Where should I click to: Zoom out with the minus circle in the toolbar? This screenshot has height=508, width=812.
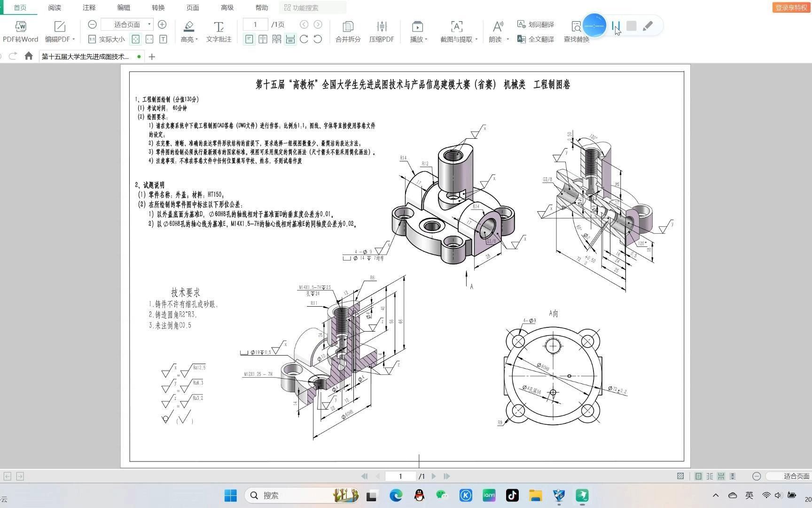pyautogui.click(x=93, y=24)
